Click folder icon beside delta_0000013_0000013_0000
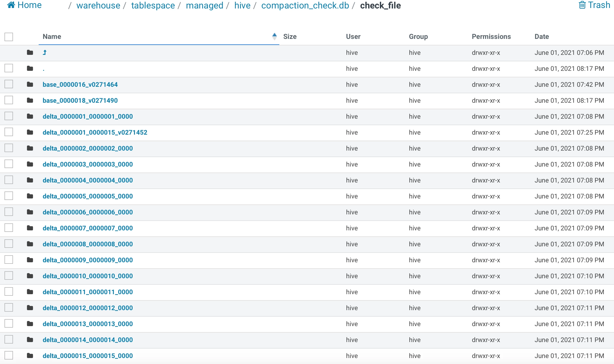 [x=30, y=324]
